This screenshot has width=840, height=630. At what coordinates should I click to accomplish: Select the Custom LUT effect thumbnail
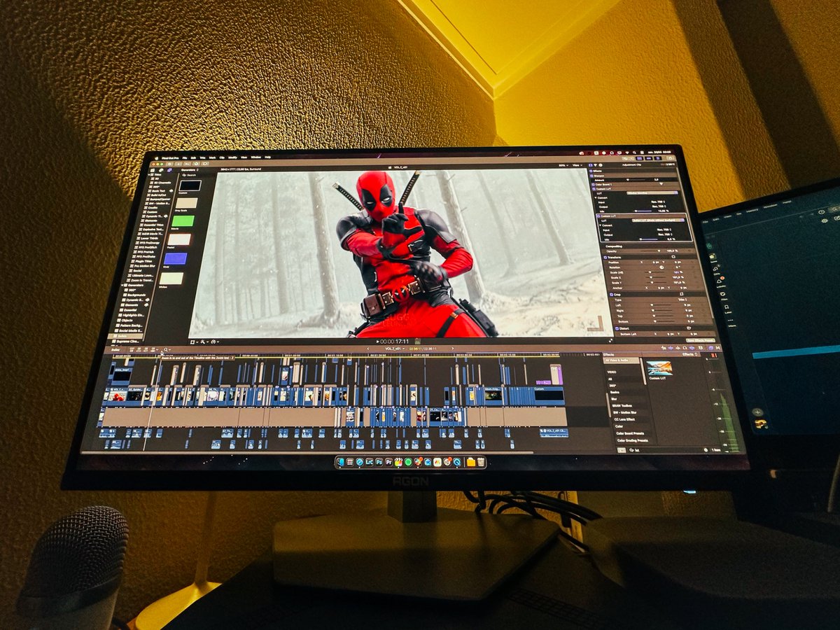tap(659, 368)
